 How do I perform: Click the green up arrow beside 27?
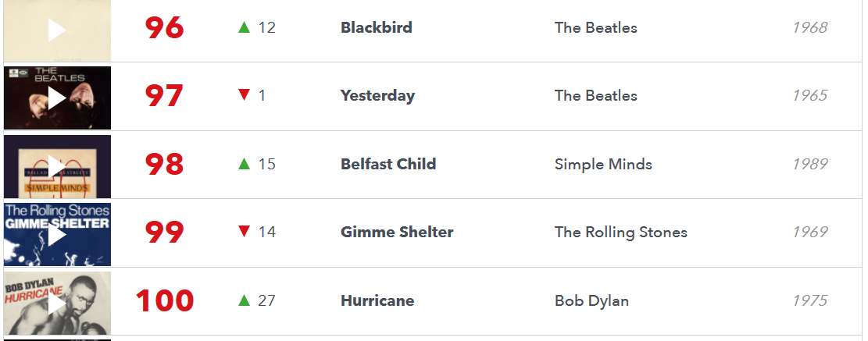(x=244, y=300)
